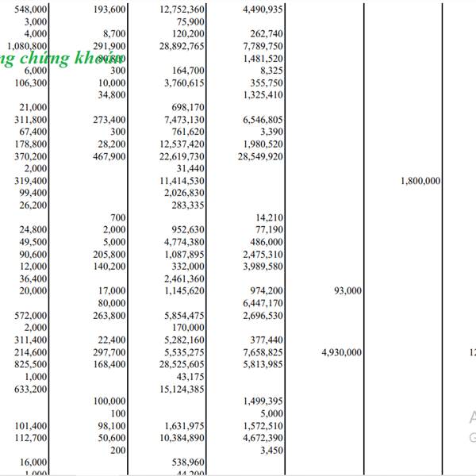Select the value 93,000
The height and width of the screenshot is (476, 476).
coord(348,291)
